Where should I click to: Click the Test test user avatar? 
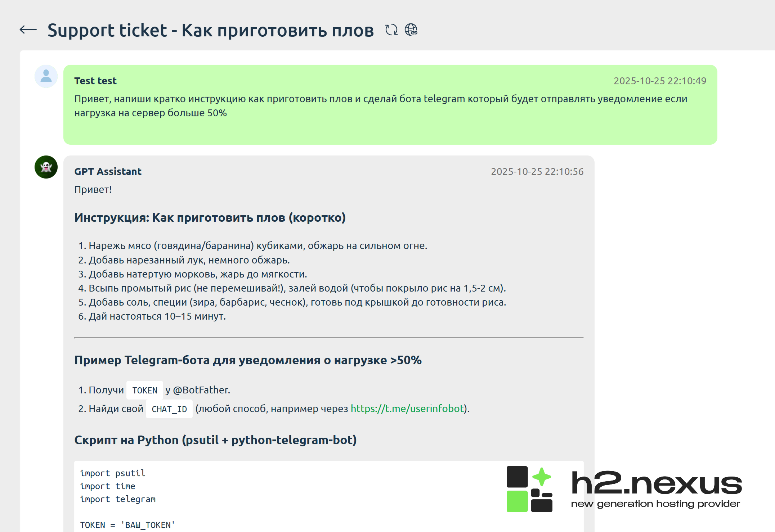pos(46,76)
